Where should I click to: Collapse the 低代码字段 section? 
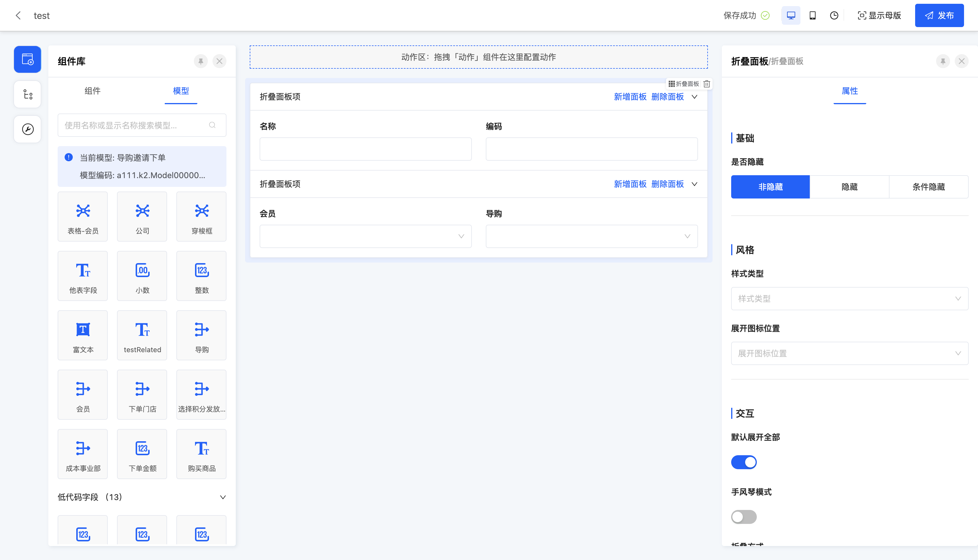[x=222, y=497]
